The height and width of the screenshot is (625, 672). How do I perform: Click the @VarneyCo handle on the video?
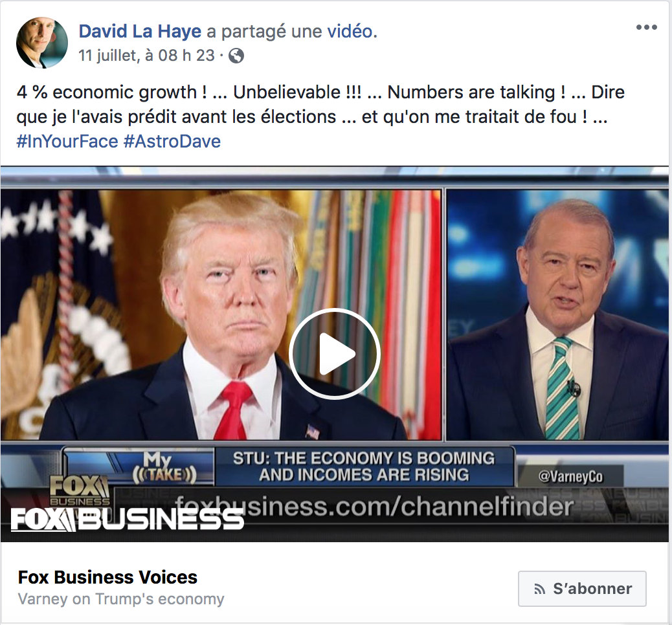pos(570,476)
